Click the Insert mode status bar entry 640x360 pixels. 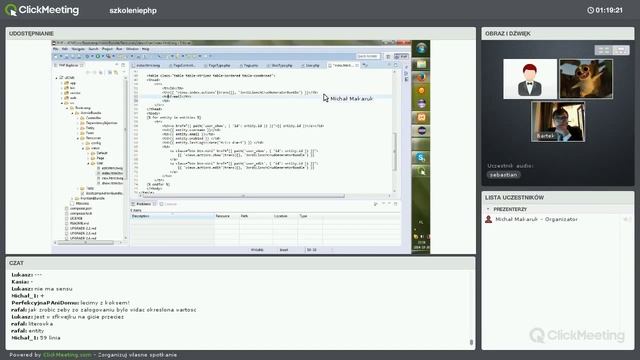[284, 250]
